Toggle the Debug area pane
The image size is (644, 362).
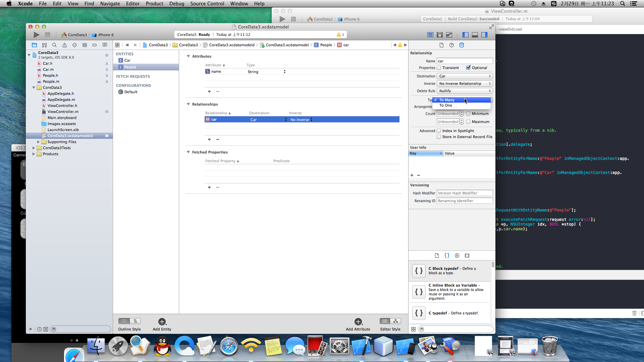475,35
